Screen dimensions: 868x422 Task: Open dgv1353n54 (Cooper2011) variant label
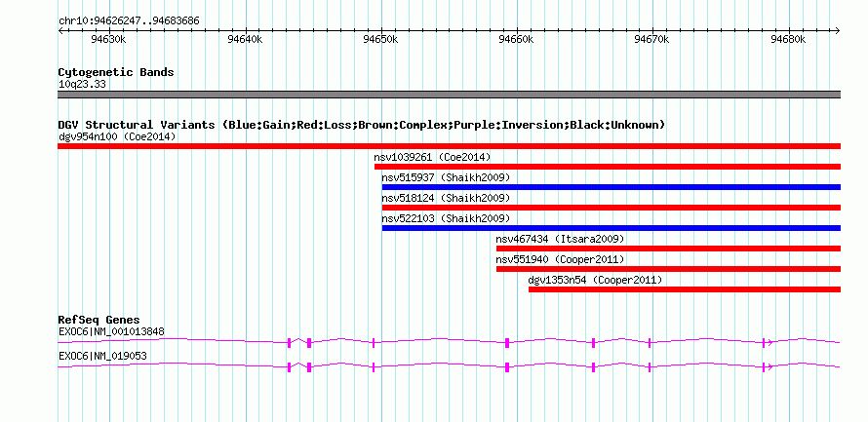pyautogui.click(x=595, y=280)
